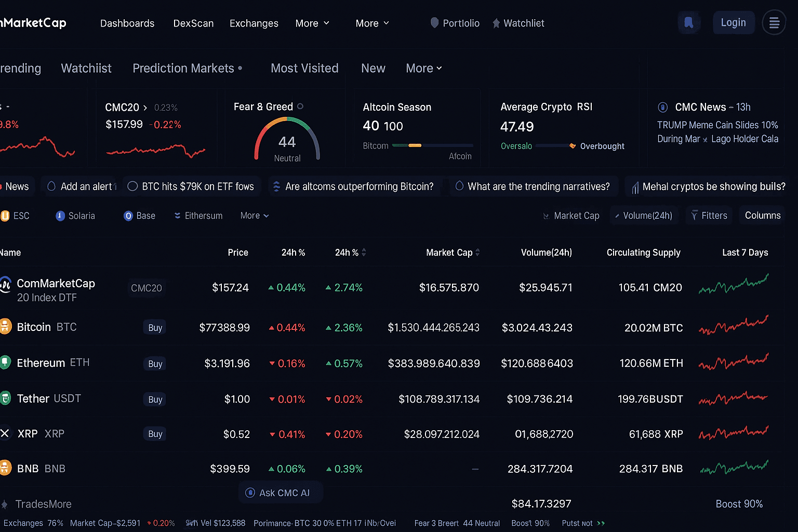The height and width of the screenshot is (532, 798).
Task: Click the Portfolio shield icon
Action: tap(435, 23)
